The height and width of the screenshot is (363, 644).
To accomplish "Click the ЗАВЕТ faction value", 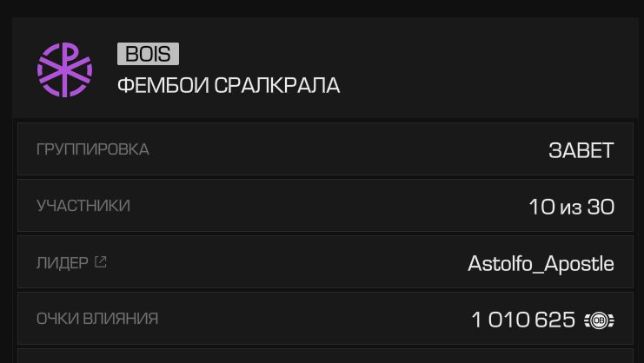I will click(581, 150).
